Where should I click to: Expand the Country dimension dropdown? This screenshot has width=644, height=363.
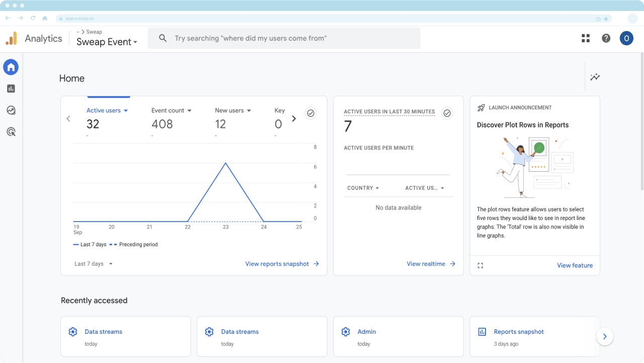click(363, 188)
